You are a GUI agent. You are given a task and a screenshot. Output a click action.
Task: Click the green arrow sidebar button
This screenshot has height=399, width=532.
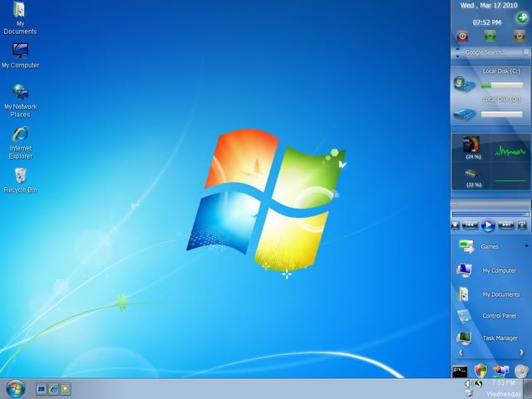(x=522, y=17)
